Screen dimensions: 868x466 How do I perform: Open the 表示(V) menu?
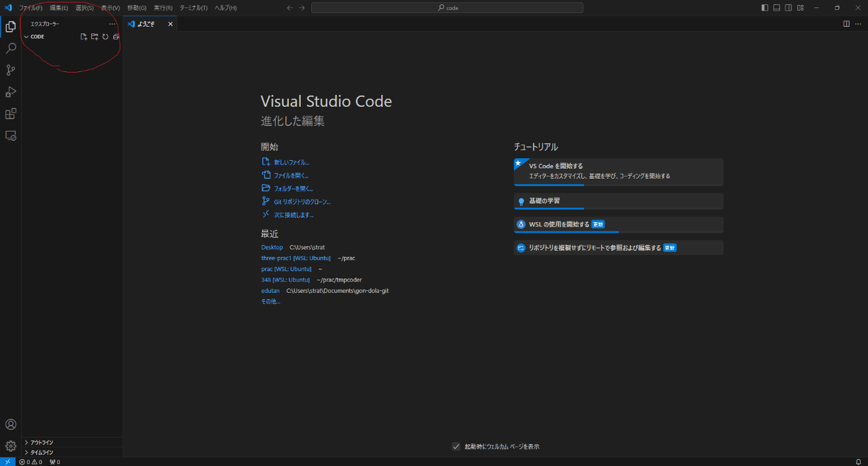pyautogui.click(x=110, y=7)
